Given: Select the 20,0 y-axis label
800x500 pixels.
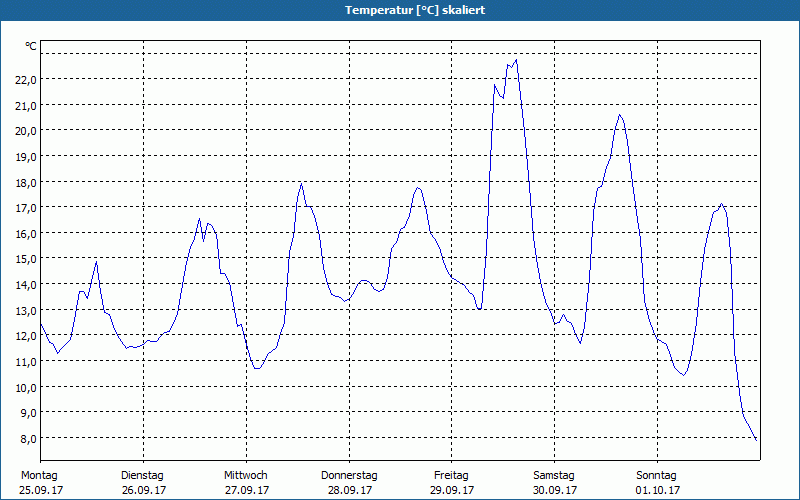Looking at the screenshot, I should click(27, 131).
